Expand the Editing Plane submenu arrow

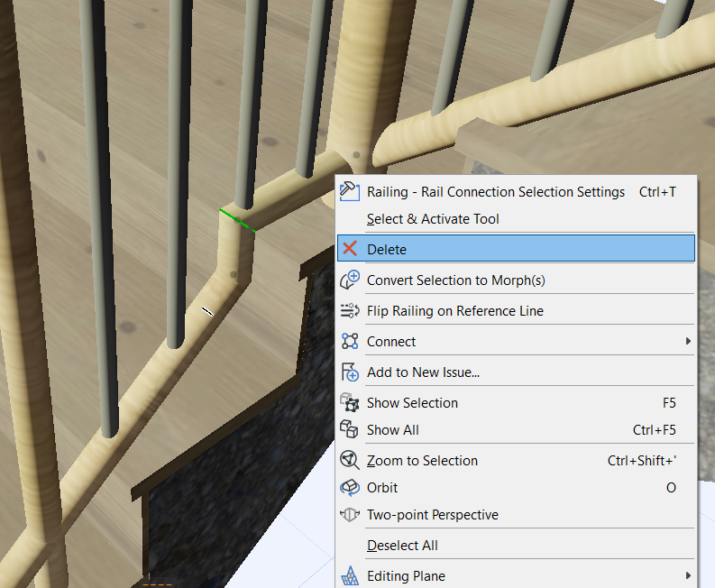click(x=688, y=575)
